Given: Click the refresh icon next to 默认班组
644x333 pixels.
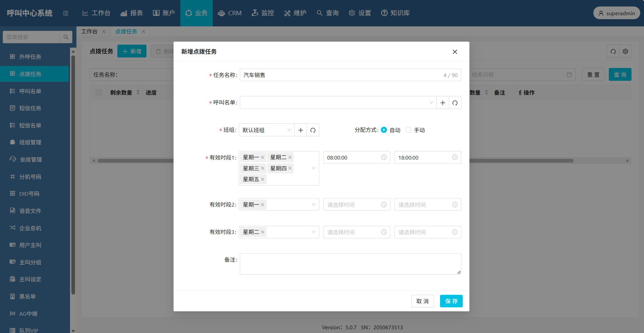Looking at the screenshot, I should 313,130.
